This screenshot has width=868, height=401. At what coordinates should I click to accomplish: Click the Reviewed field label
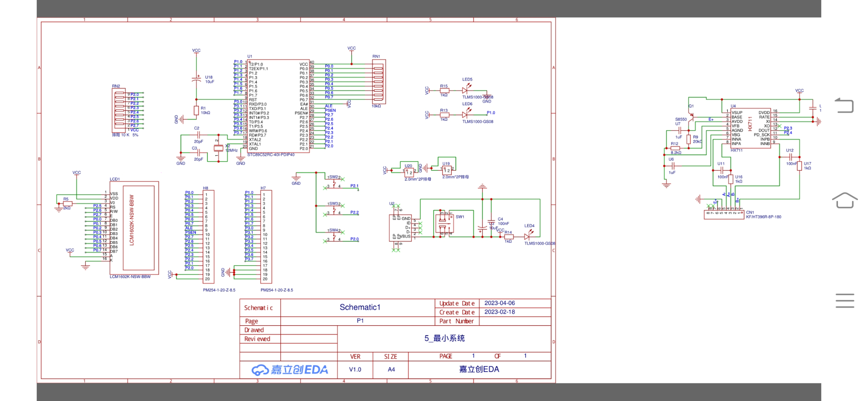coord(257,339)
